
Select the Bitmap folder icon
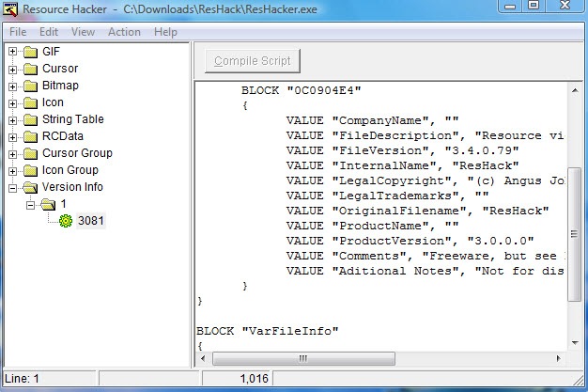coord(30,86)
